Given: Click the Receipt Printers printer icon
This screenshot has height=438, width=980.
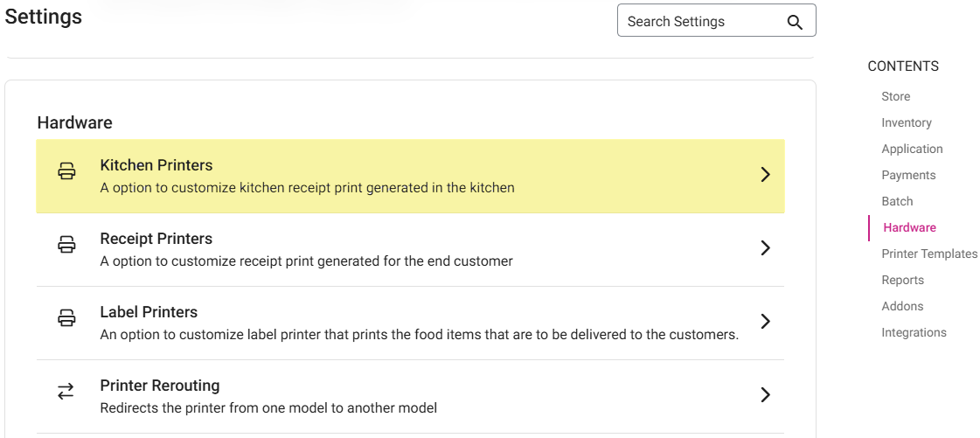Looking at the screenshot, I should [x=66, y=246].
